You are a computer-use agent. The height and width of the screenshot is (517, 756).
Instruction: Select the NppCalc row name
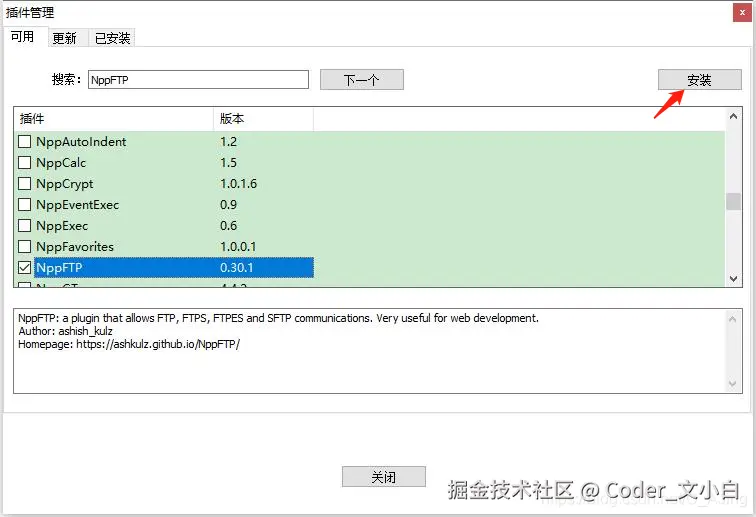(61, 163)
